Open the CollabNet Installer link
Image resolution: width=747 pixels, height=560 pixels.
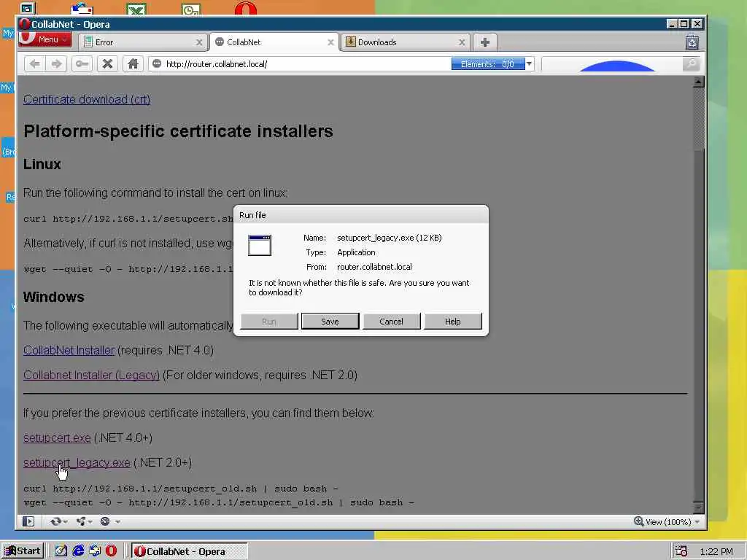pos(69,350)
